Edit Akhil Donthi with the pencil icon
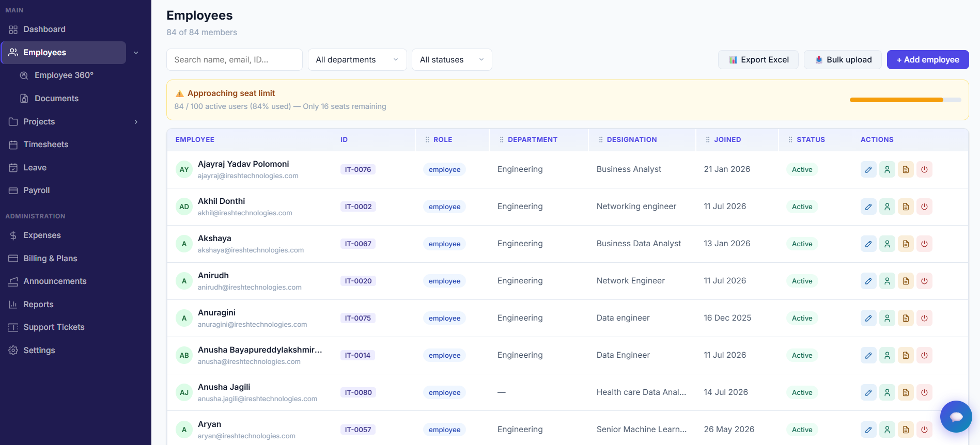The width and height of the screenshot is (980, 445). point(868,206)
